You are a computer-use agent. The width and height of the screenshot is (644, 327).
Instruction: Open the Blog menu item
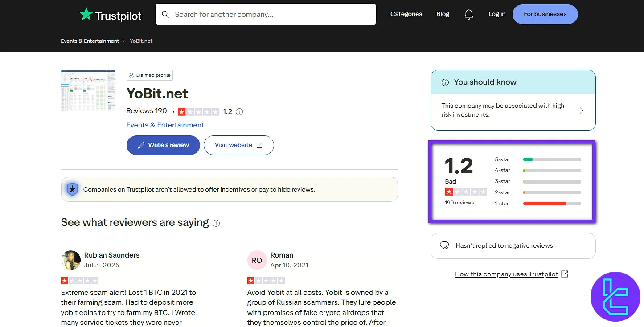(x=443, y=14)
